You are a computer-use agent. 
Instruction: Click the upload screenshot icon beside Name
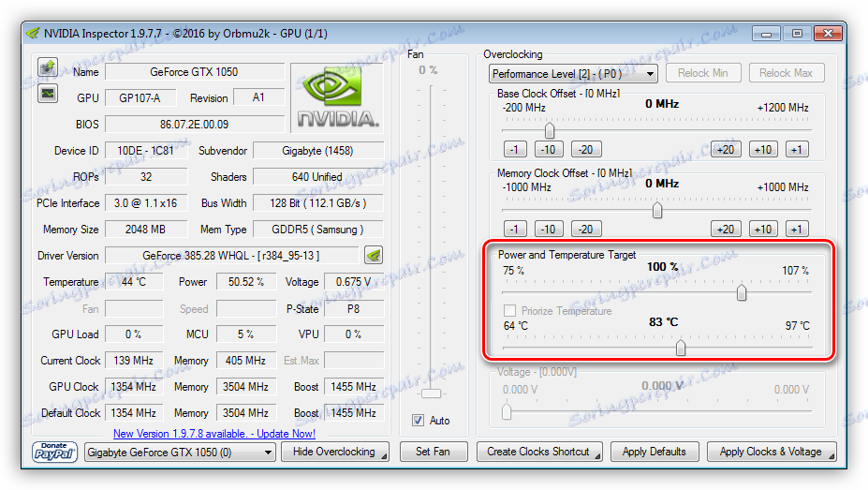pyautogui.click(x=48, y=67)
